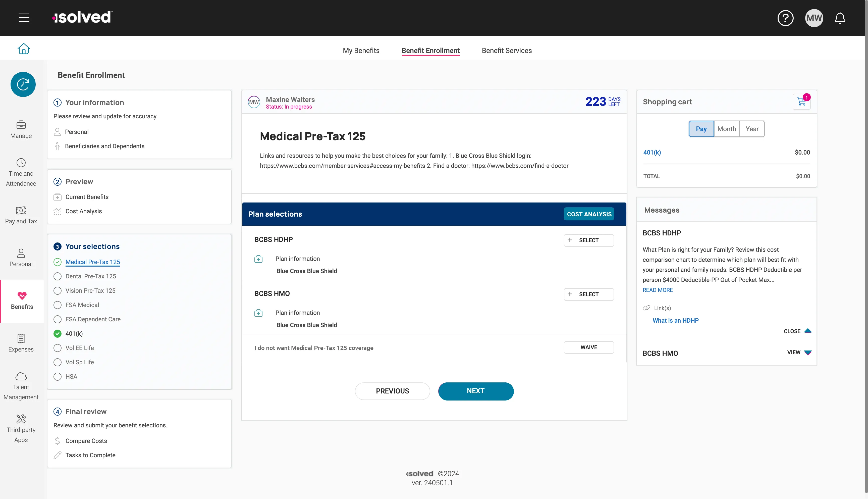The height and width of the screenshot is (499, 868).
Task: Open the Personal sidebar section
Action: click(x=21, y=258)
